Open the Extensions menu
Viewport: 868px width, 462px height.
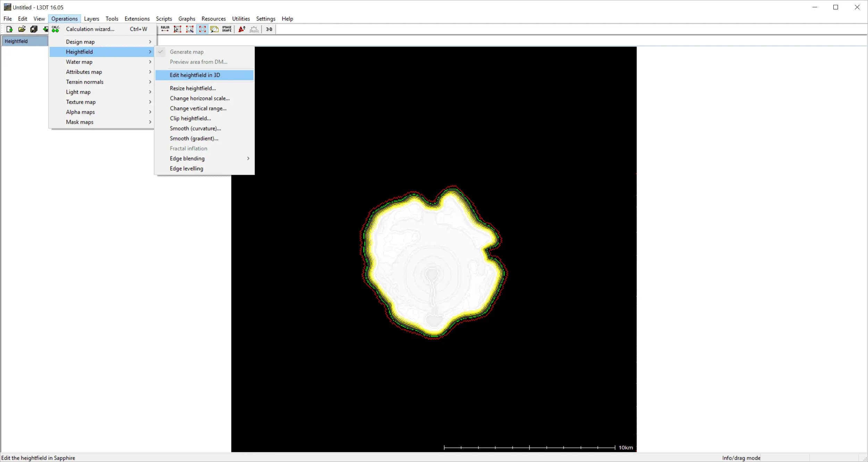coord(137,19)
